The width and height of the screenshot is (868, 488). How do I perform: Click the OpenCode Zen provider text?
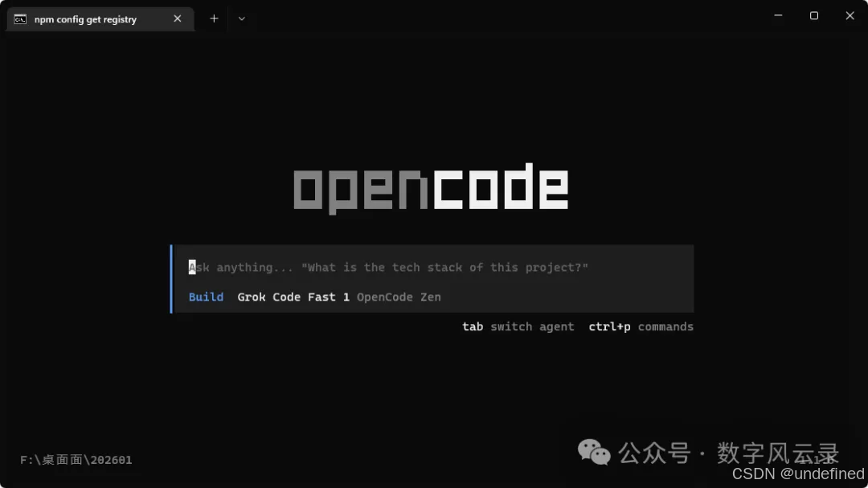pyautogui.click(x=399, y=297)
